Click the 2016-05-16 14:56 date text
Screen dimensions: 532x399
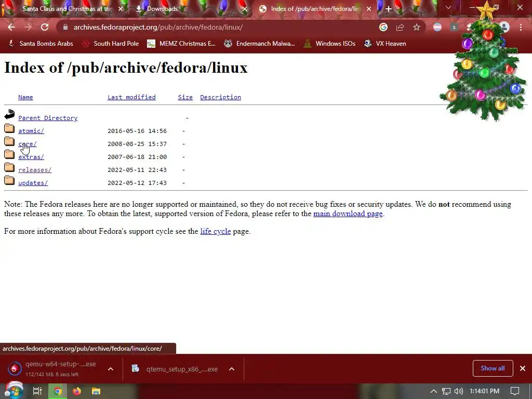137,131
